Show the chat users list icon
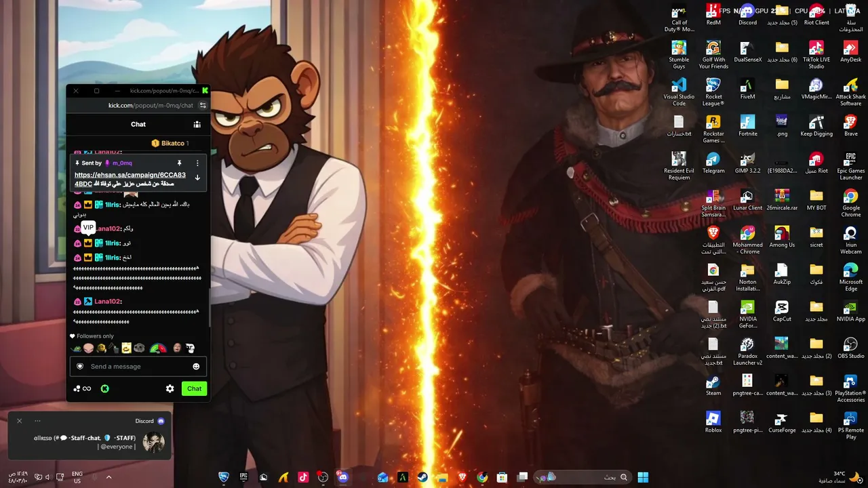868x488 pixels. click(197, 124)
